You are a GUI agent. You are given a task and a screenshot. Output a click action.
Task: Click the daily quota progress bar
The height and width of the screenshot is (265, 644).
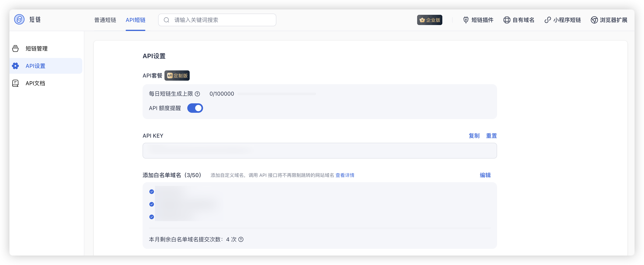277,94
